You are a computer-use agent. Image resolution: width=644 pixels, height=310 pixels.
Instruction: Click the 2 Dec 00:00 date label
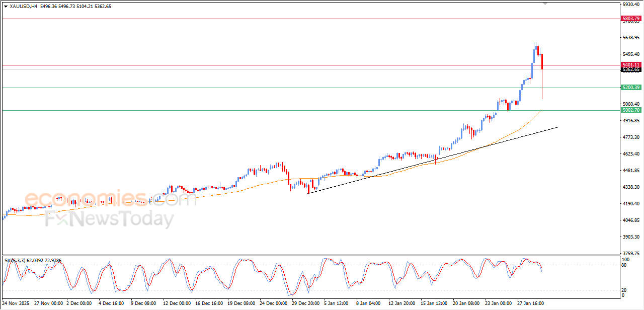pos(80,303)
